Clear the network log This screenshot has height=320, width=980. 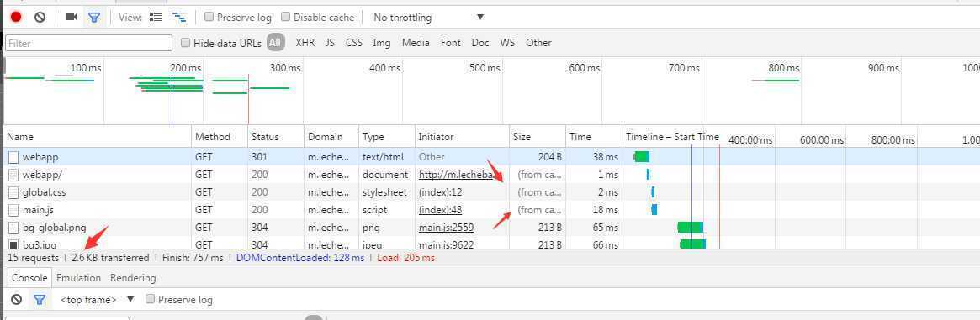click(40, 18)
